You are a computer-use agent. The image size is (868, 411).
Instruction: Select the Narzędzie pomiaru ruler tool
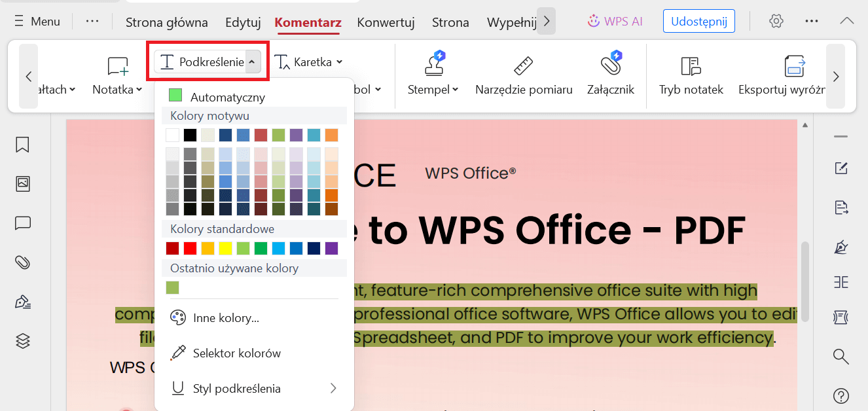pyautogui.click(x=524, y=76)
